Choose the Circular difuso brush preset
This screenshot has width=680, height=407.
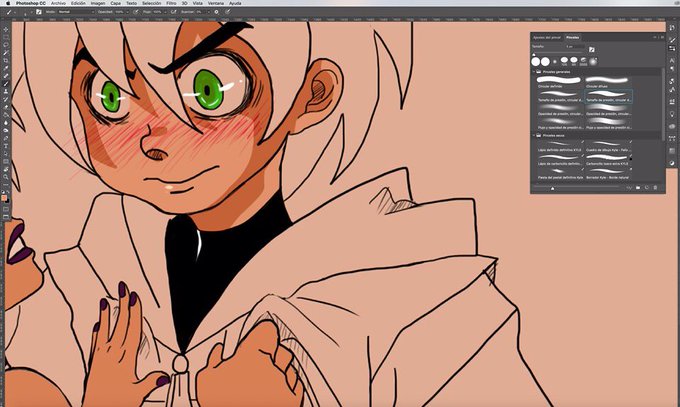click(607, 82)
